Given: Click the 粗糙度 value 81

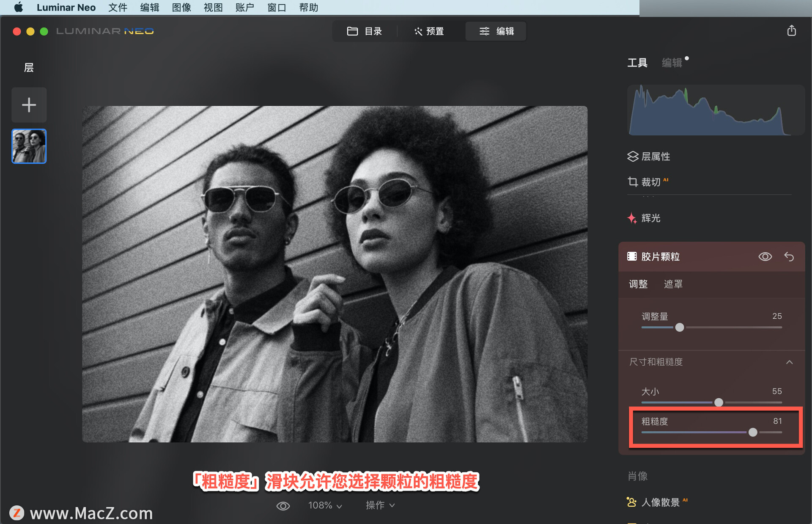Looking at the screenshot, I should pos(777,421).
